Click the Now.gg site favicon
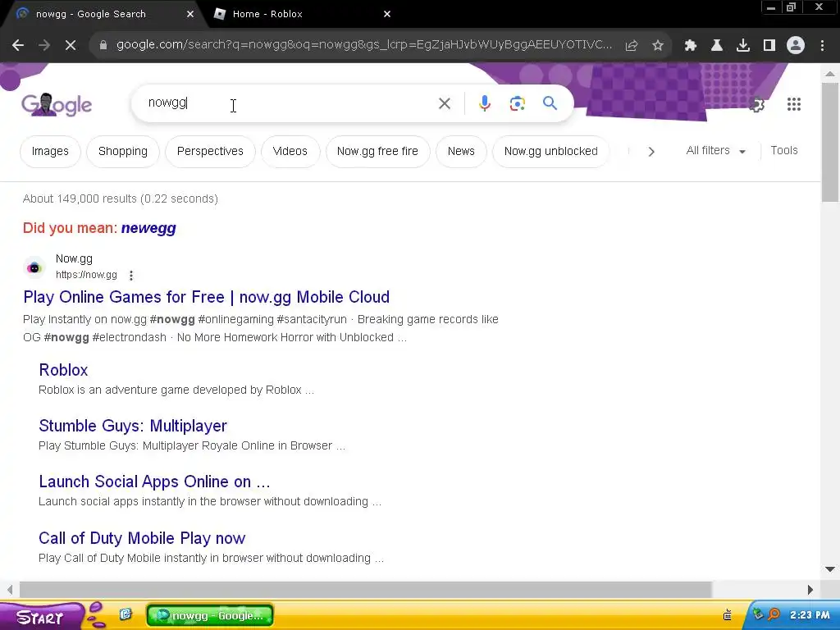 (34, 267)
